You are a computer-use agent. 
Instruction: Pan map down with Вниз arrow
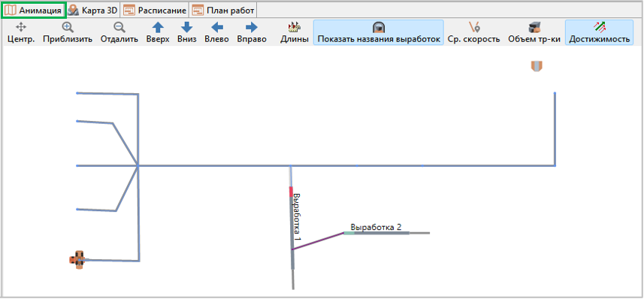tap(187, 32)
